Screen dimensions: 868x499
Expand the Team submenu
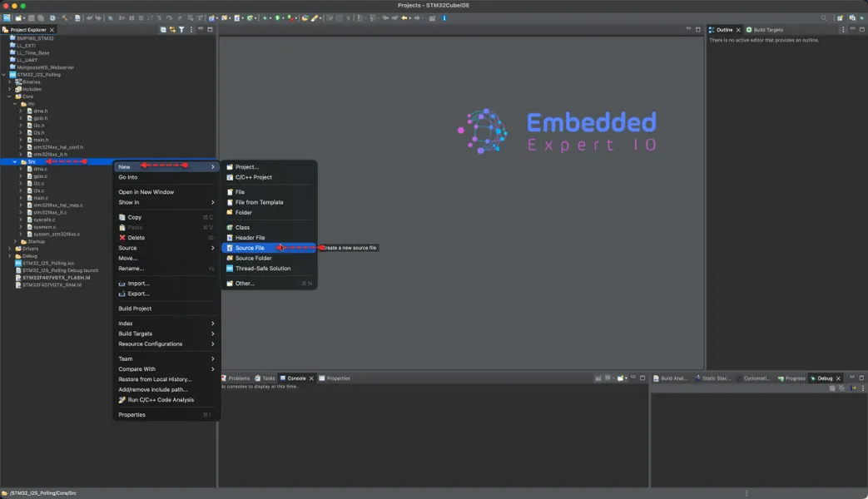166,359
